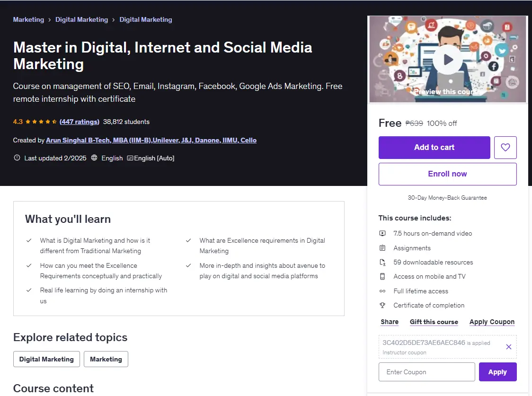Image resolution: width=532 pixels, height=396 pixels.
Task: Click the course title heading
Action: 162,56
